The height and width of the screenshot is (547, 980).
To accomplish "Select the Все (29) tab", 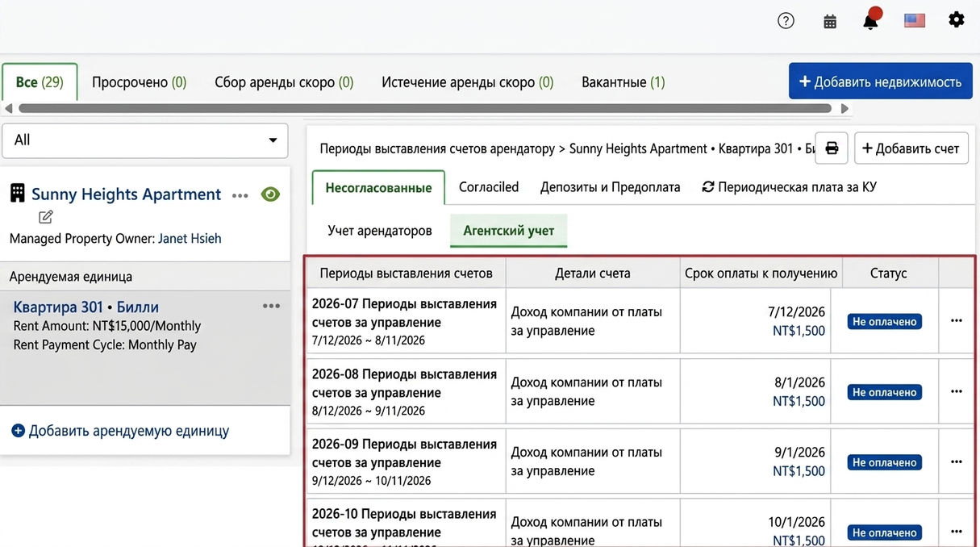I will pyautogui.click(x=40, y=82).
